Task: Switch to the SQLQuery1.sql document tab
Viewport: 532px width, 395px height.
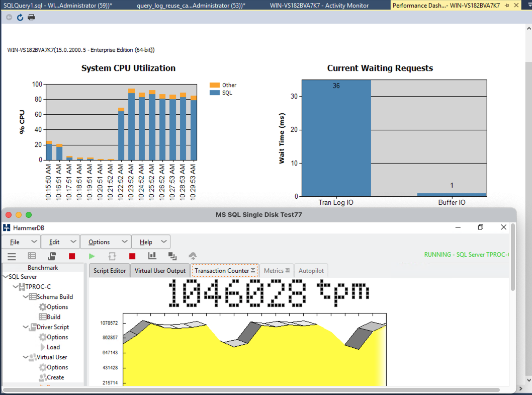Action: (58, 6)
